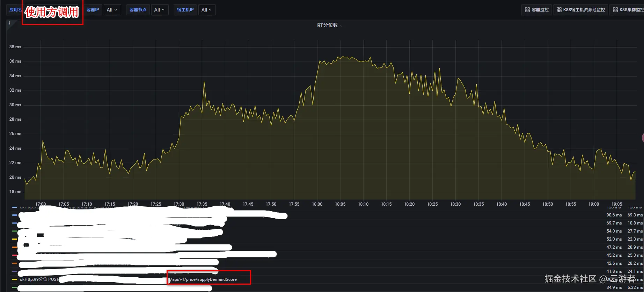Screen dimensions: 644x292
Task: Click yellow swatch of okHttp:99分位 POST series
Action: tap(15, 279)
